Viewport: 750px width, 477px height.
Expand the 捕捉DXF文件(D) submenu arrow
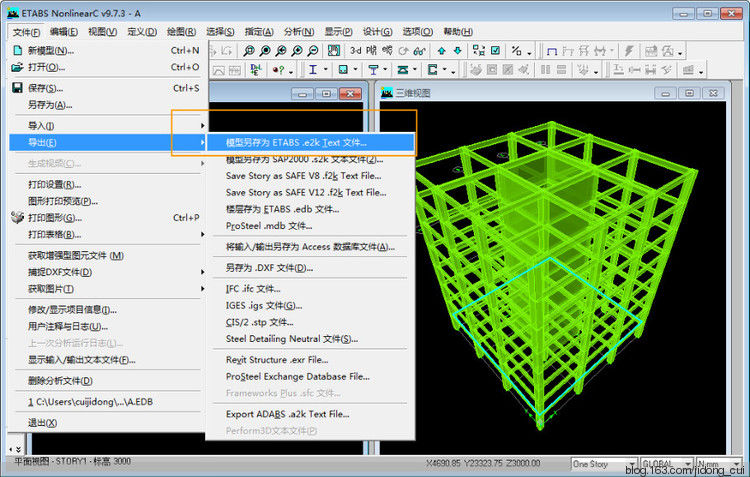click(202, 272)
